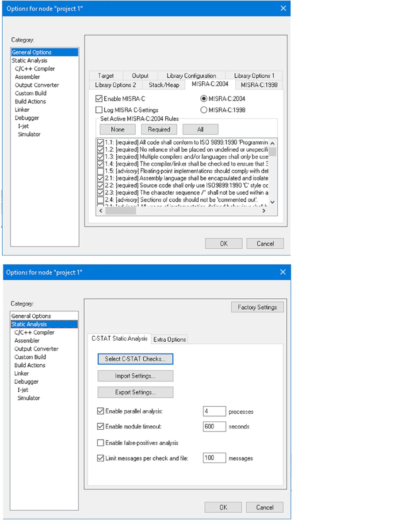Open the Target tab

tap(105, 75)
